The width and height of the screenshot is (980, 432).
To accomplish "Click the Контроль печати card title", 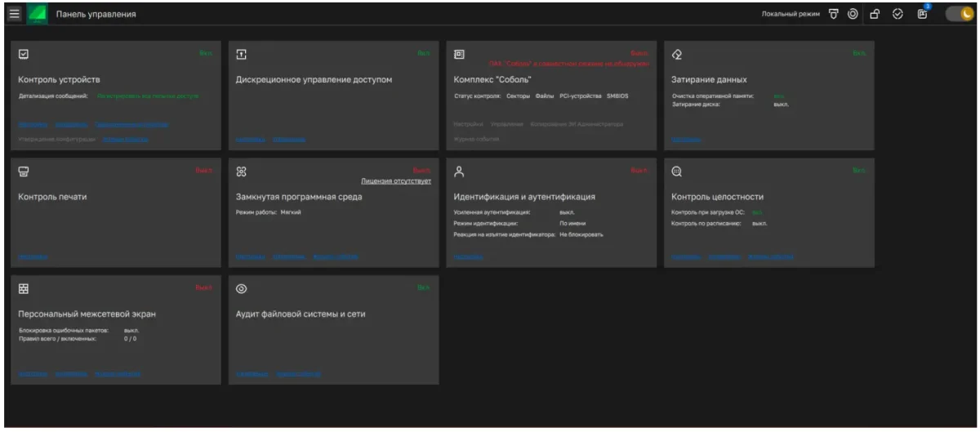I will click(52, 196).
